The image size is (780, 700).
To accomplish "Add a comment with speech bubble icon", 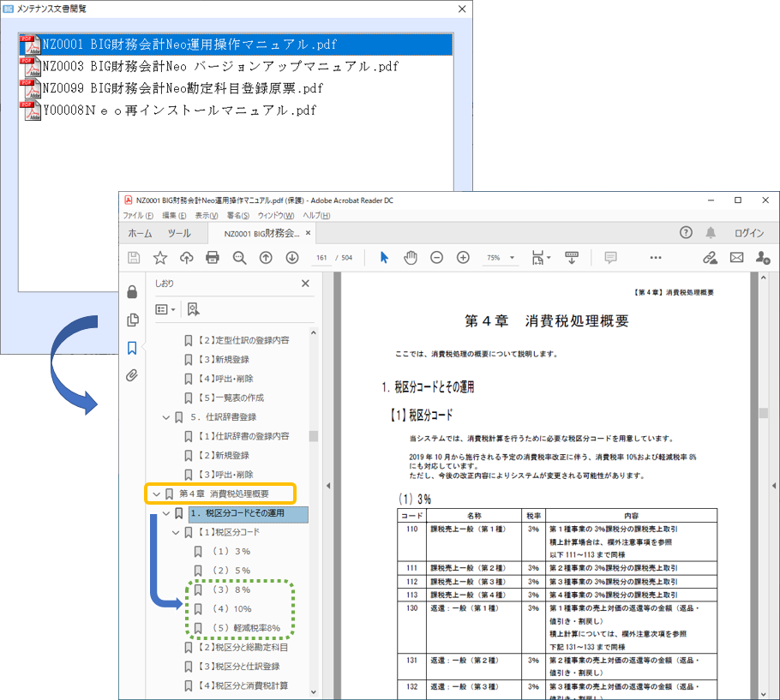I will coord(610,258).
